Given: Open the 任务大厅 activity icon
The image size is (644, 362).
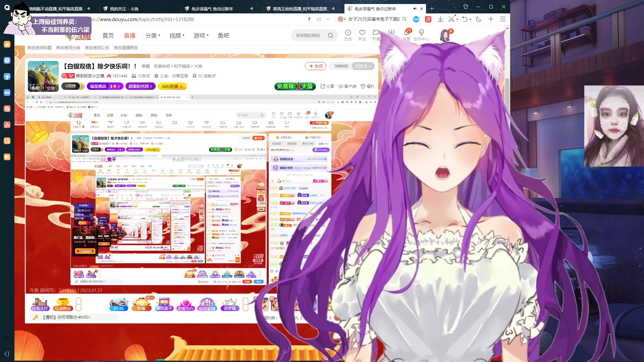Looking at the screenshot, I should 40,304.
